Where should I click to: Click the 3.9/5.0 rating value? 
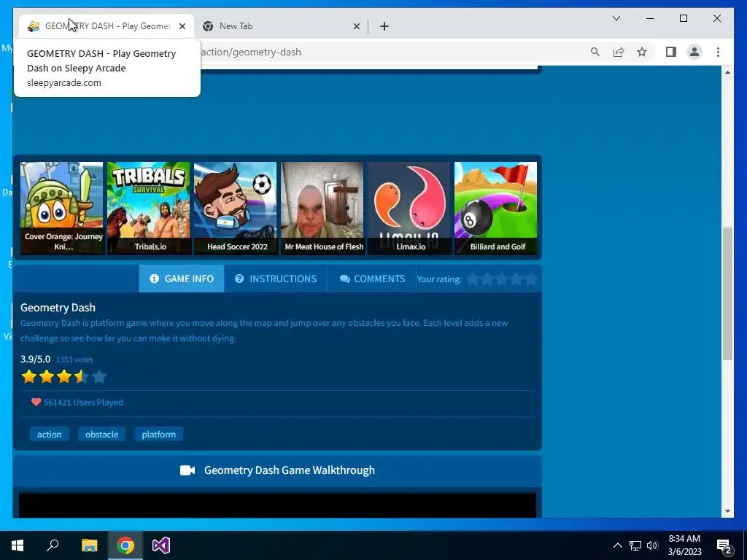pos(35,359)
